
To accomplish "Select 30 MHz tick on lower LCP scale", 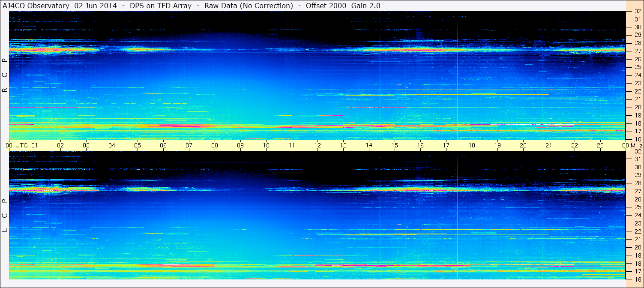I will pos(637,167).
